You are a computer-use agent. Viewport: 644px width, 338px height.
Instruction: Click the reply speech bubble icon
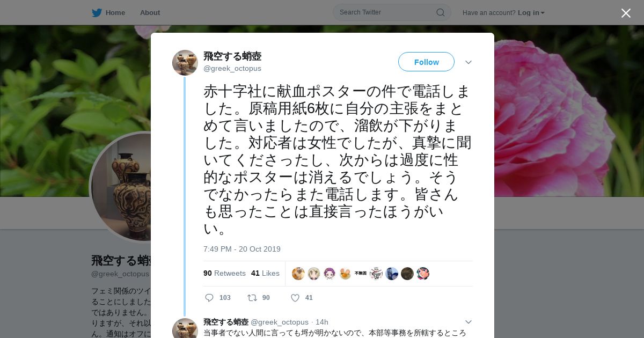pyautogui.click(x=209, y=298)
